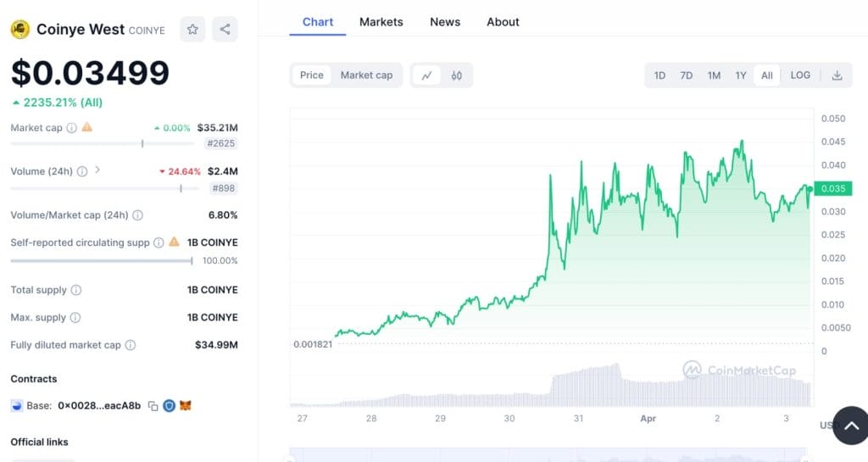The width and height of the screenshot is (868, 462).
Task: Open the News tab
Action: pos(445,22)
